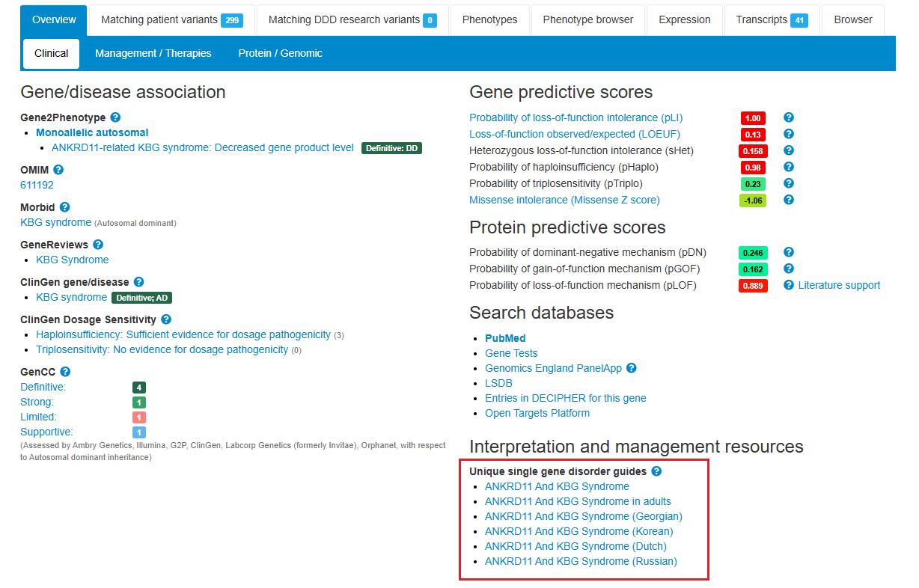Click help icon beside ClinGen Dosage Sensitivity
Image resolution: width=919 pixels, height=588 pixels.
click(x=166, y=319)
